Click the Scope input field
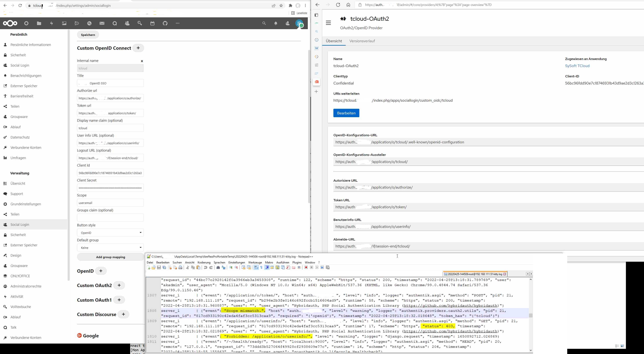The image size is (644, 354). pyautogui.click(x=110, y=203)
